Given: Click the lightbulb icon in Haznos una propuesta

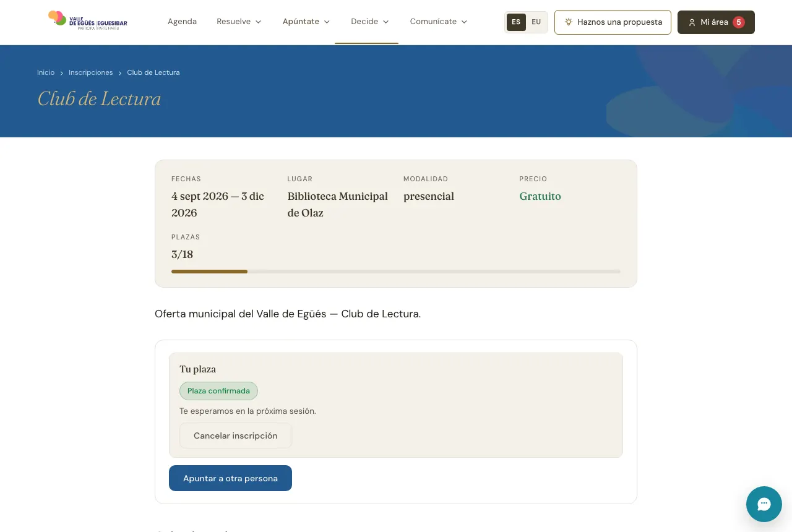Looking at the screenshot, I should [x=569, y=22].
